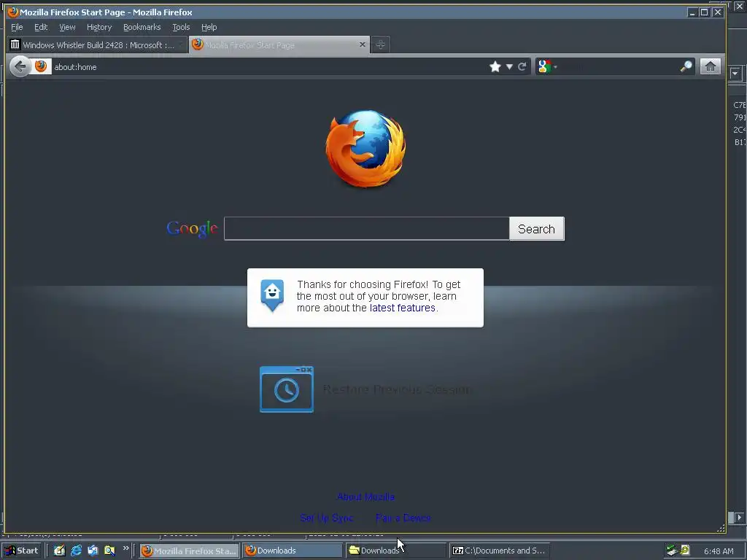Click the house mascot snippet icon
This screenshot has height=560, width=747.
click(272, 295)
